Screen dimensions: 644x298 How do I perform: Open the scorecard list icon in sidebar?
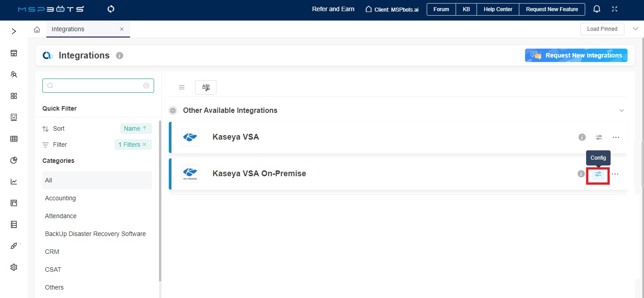(x=14, y=224)
